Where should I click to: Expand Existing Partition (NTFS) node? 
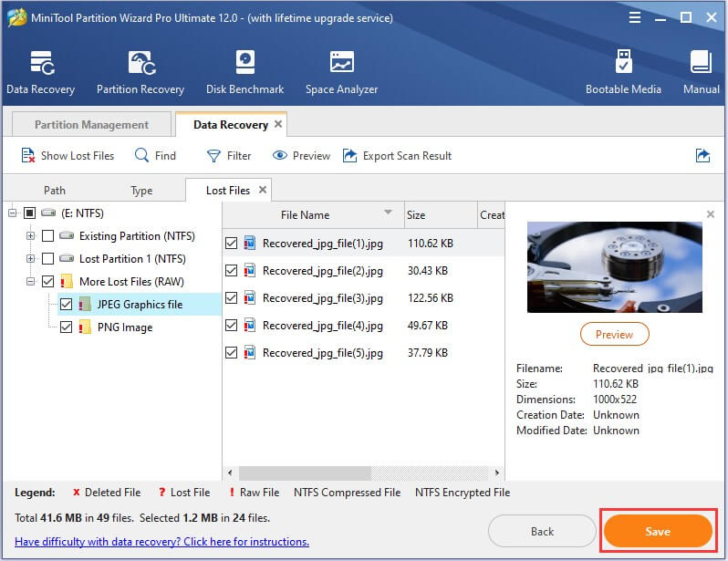click(31, 236)
